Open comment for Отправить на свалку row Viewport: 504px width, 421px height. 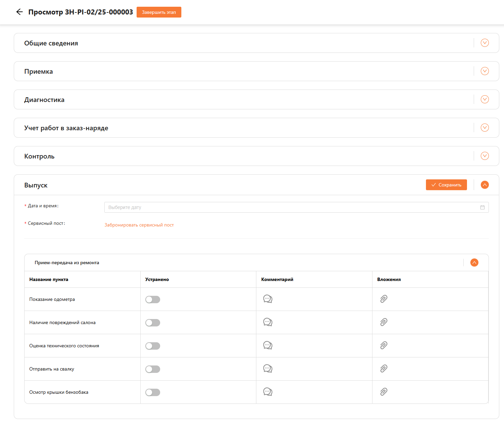[x=267, y=369]
